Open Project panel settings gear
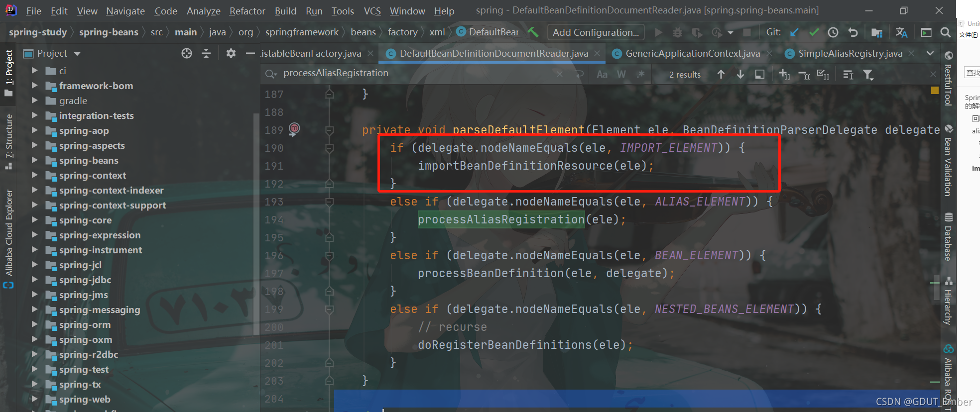The width and height of the screenshot is (980, 412). click(x=231, y=53)
